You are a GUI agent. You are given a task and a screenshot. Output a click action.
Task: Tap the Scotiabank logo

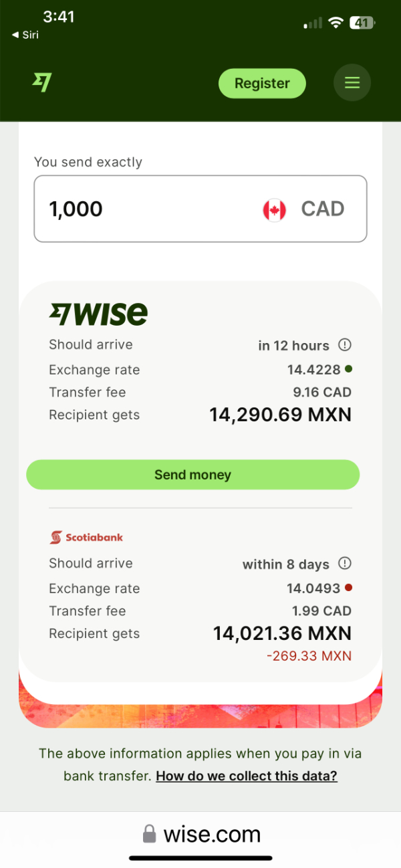pos(86,537)
